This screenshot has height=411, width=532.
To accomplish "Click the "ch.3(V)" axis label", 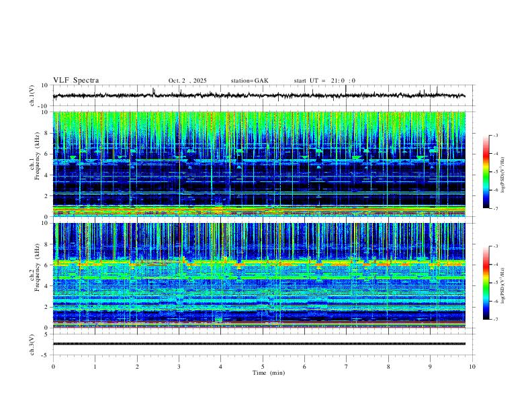I will point(32,345).
